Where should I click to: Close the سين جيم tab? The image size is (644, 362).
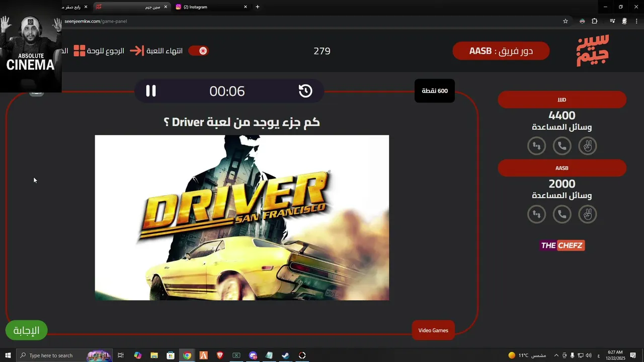166,7
